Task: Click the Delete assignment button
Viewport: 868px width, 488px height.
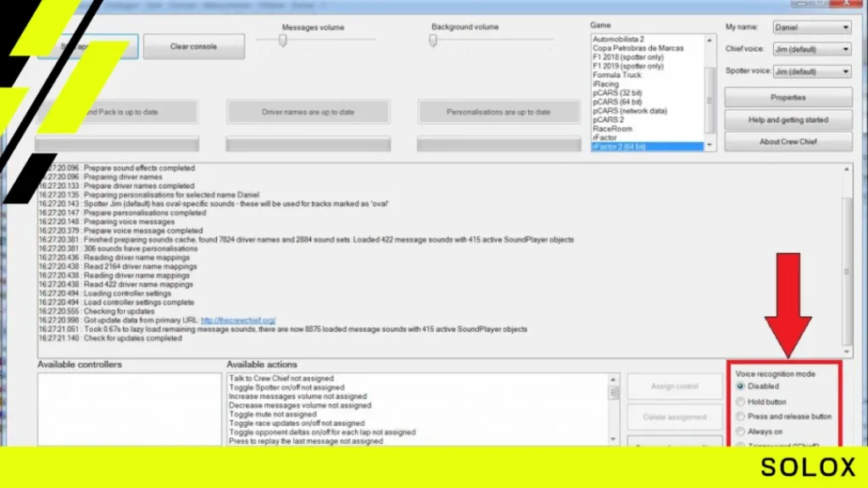Action: (675, 417)
